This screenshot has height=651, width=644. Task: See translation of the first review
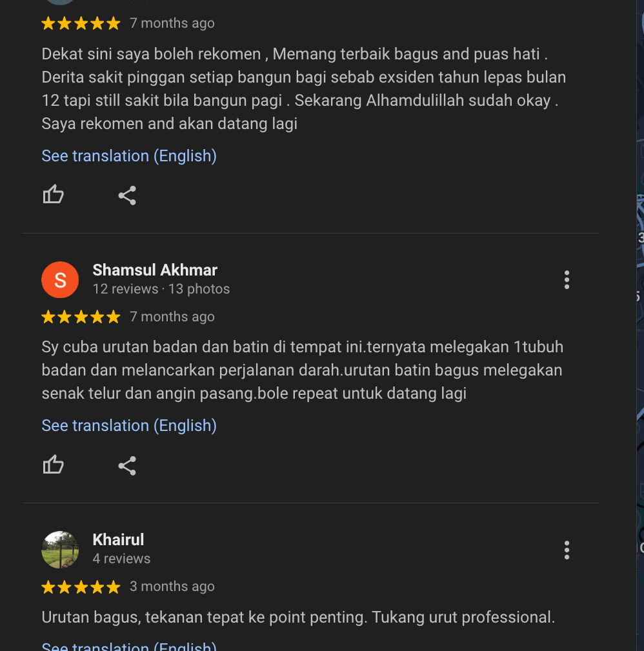[x=129, y=156]
